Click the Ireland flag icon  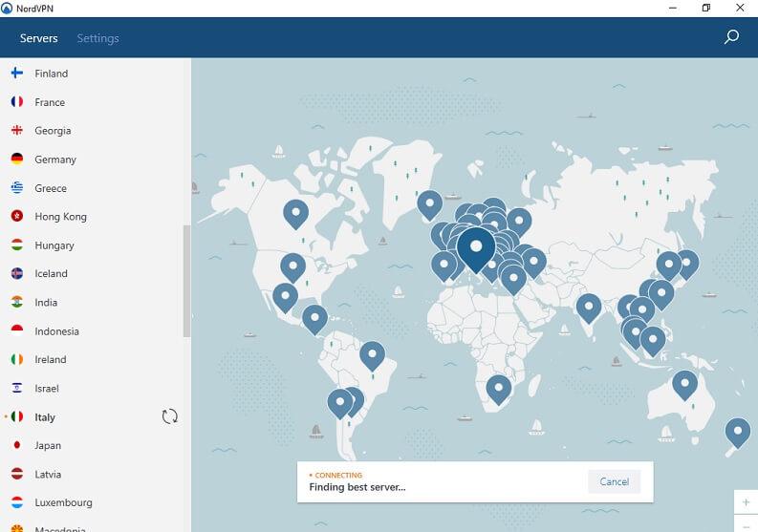coord(17,359)
